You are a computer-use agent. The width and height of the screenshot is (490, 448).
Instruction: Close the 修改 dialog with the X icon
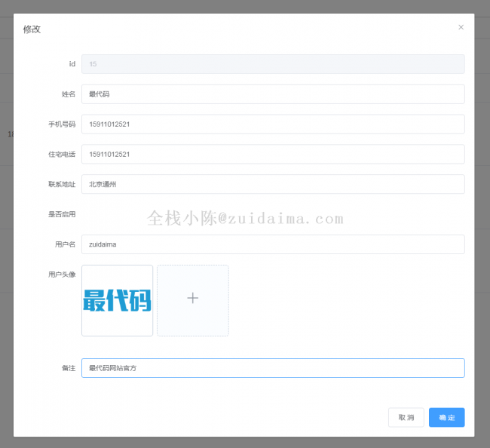point(461,27)
